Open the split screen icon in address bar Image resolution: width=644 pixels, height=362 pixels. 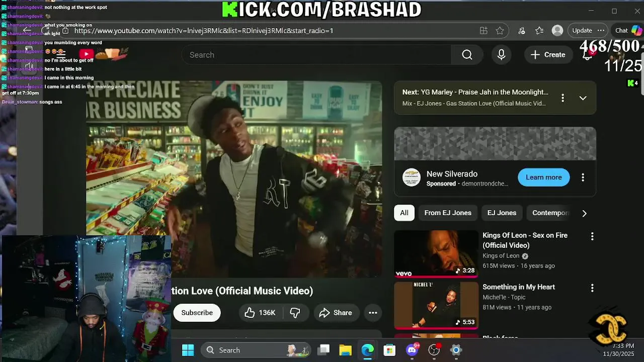point(484,31)
